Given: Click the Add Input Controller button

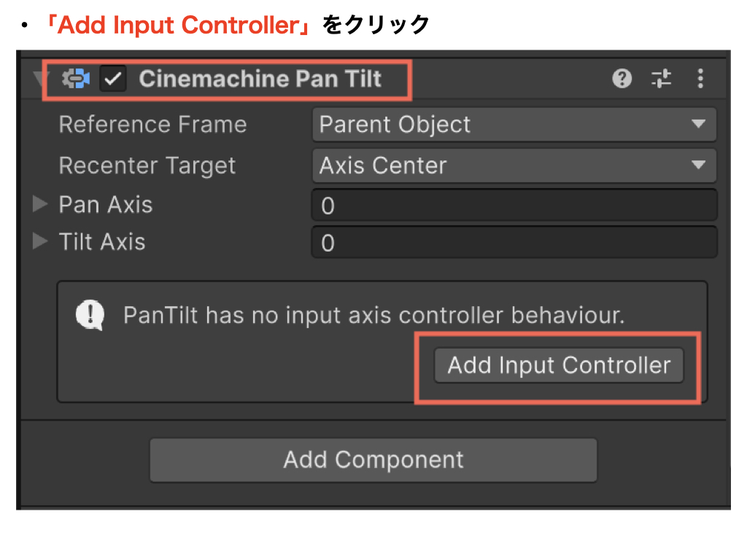Looking at the screenshot, I should [x=559, y=365].
